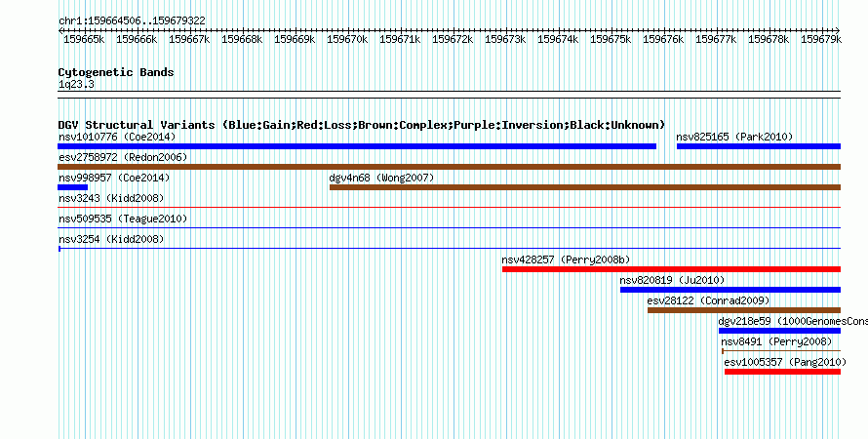Open the nsv428257 (Perry2008b) label
This screenshot has width=868, height=439.
pyautogui.click(x=567, y=259)
